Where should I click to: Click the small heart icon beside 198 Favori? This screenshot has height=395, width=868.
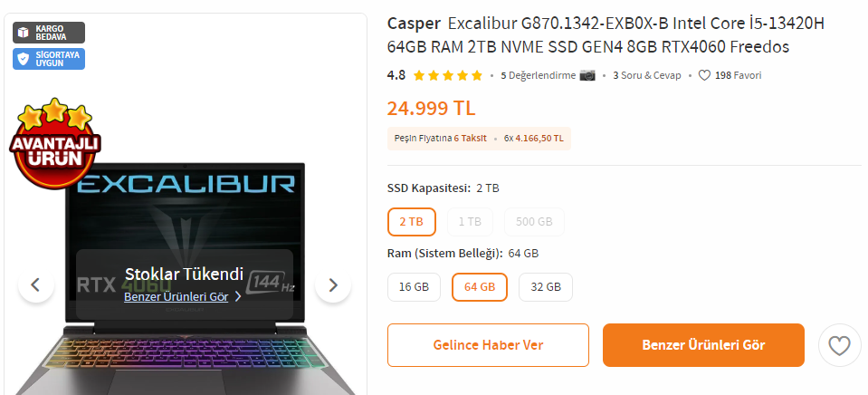(x=704, y=75)
